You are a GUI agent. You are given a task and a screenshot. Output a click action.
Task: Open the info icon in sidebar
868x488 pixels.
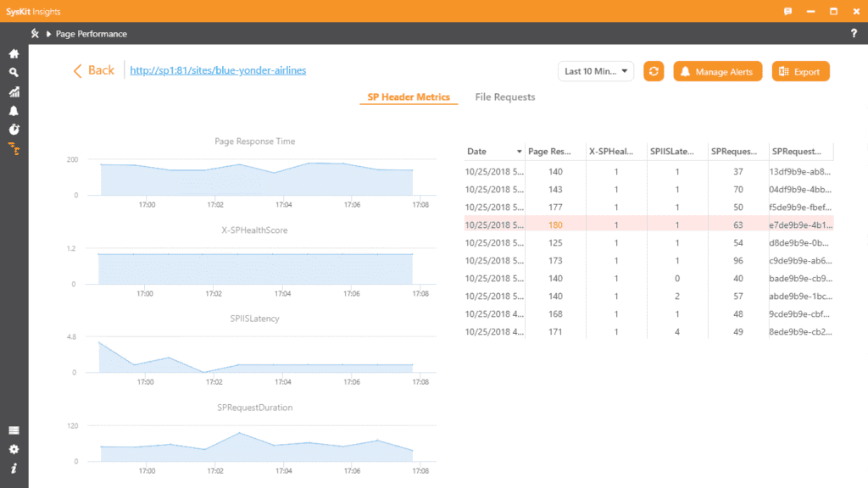tap(14, 469)
